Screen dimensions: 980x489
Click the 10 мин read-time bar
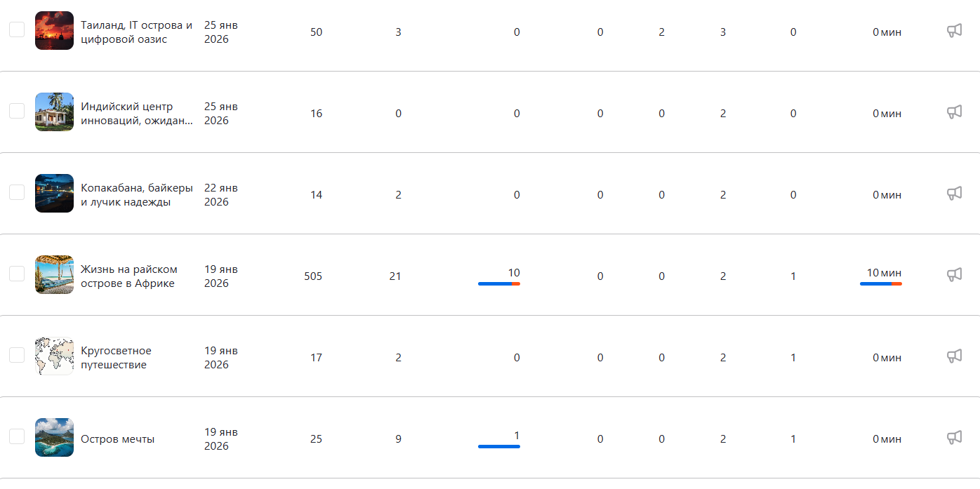[880, 283]
